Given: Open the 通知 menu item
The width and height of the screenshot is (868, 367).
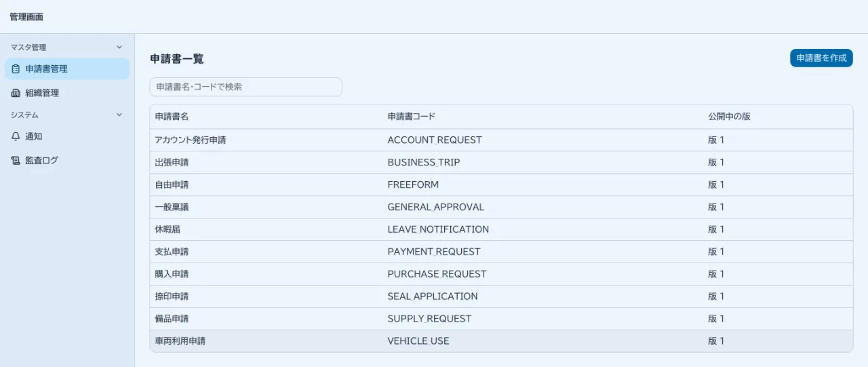Looking at the screenshot, I should pos(67,136).
